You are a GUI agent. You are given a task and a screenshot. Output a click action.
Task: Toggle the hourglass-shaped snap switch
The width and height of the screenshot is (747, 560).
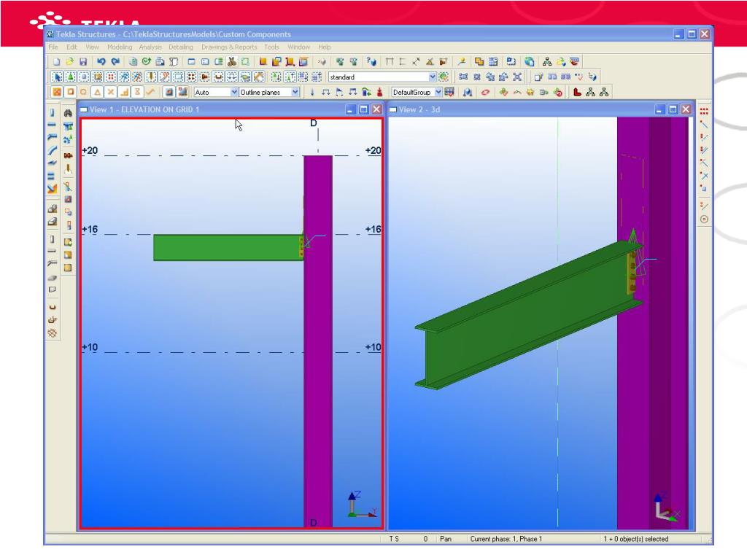click(x=137, y=92)
